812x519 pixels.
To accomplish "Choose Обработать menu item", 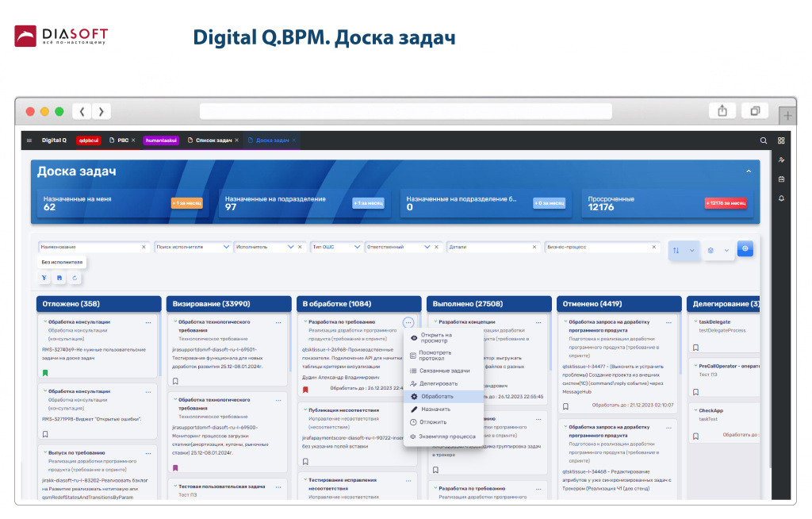I will point(443,397).
